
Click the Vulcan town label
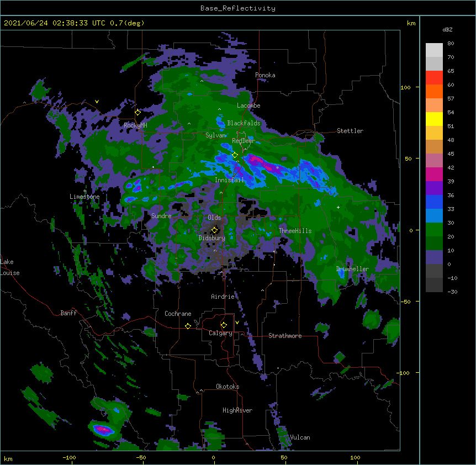[x=300, y=437]
